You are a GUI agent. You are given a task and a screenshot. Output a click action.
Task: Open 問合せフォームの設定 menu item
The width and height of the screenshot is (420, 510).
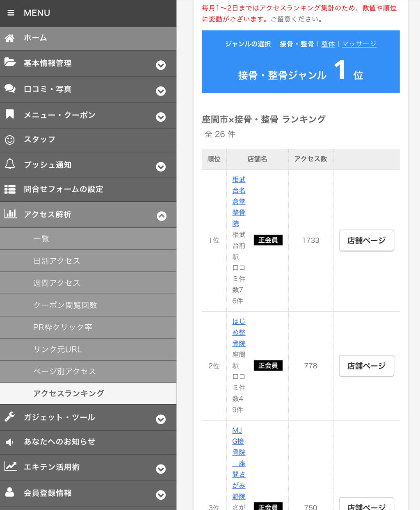click(88, 189)
